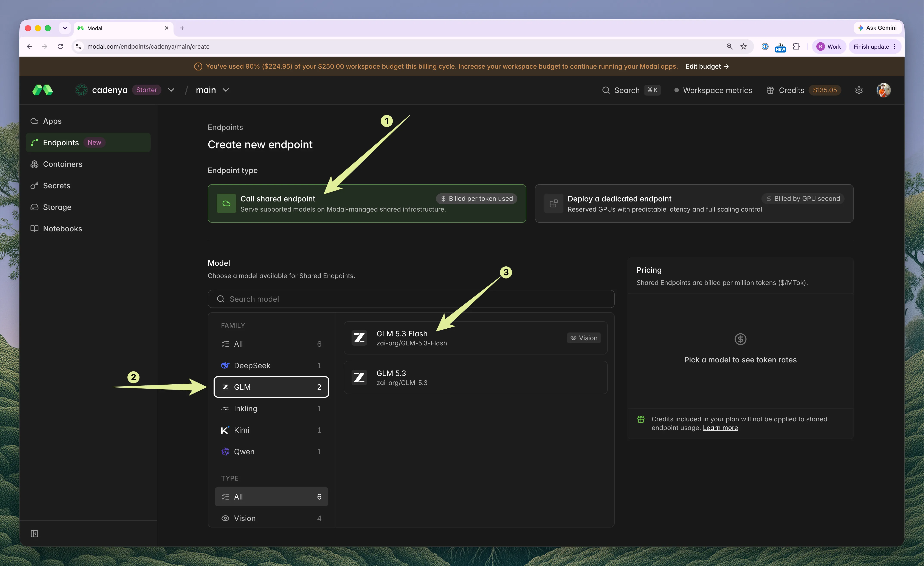Viewport: 924px width, 566px height.
Task: Click the 1Password extension icon
Action: tap(765, 46)
